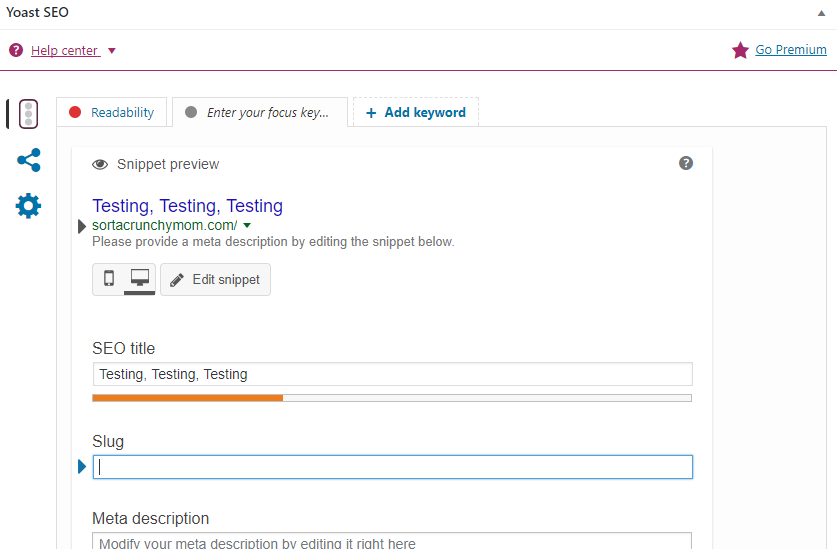
Task: Click the Add keyword tab
Action: click(416, 112)
